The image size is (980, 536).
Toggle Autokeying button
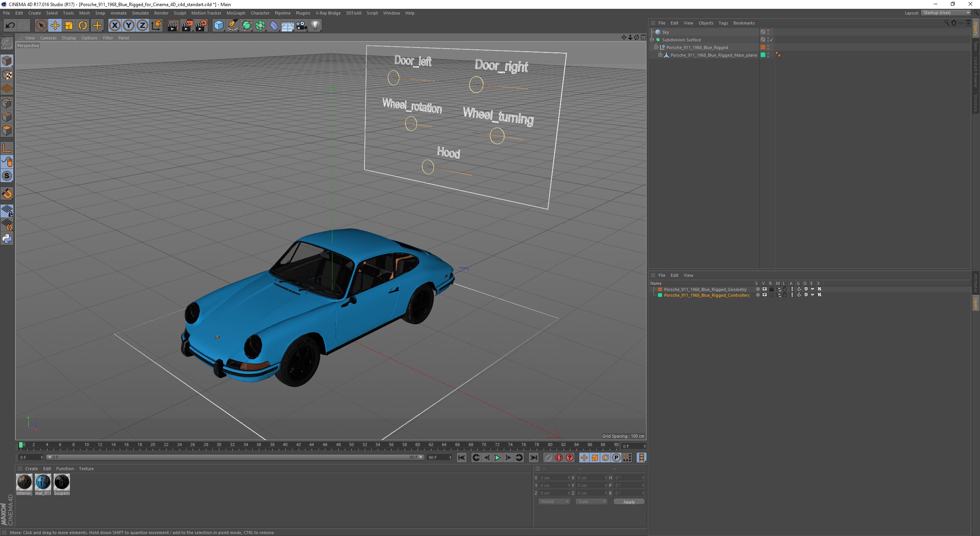[x=559, y=458]
